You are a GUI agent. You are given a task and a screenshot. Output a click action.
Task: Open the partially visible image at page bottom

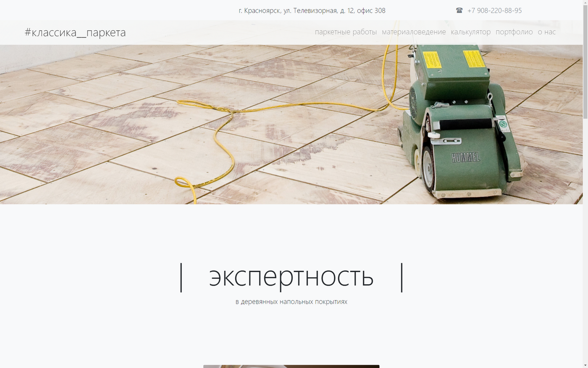pyautogui.click(x=291, y=366)
